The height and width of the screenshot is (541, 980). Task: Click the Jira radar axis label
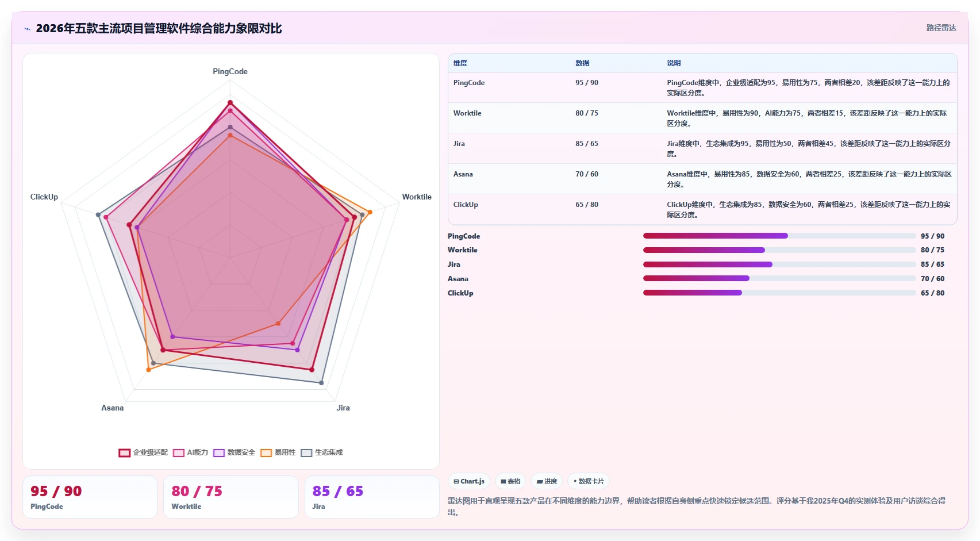pyautogui.click(x=343, y=408)
